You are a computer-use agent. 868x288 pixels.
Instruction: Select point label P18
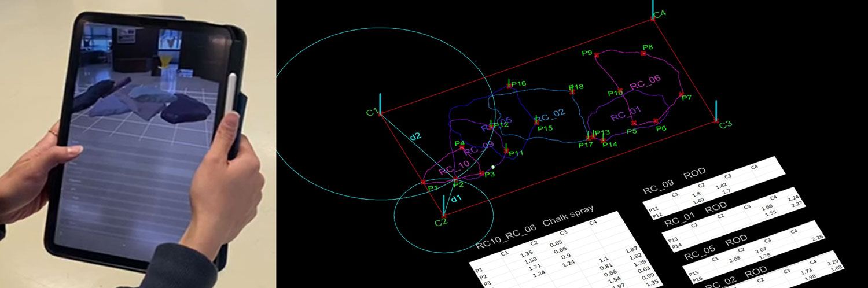[x=577, y=87]
